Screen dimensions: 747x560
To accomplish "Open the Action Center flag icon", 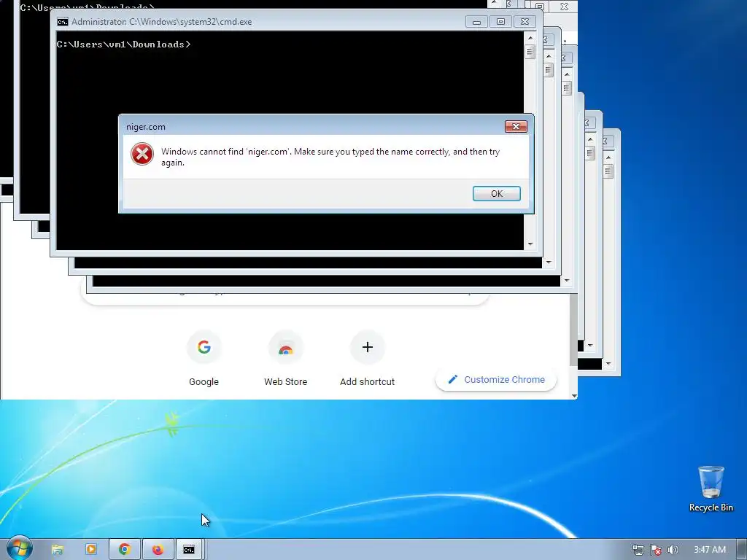I will tap(656, 550).
